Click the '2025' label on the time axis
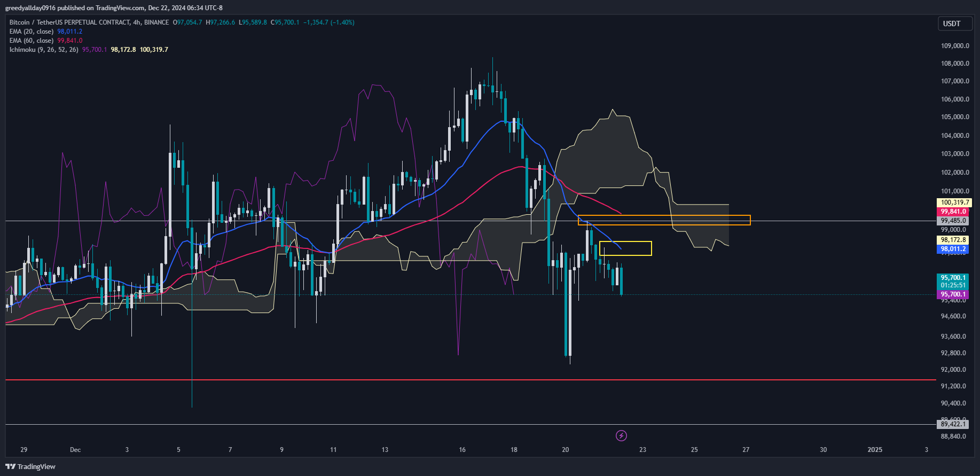 tap(875, 450)
